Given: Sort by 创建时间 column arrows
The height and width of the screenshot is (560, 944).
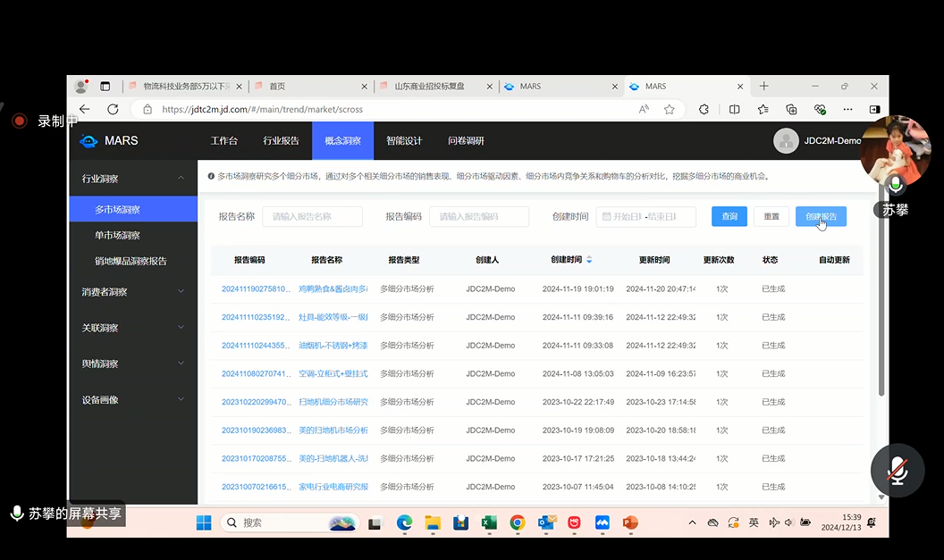Looking at the screenshot, I should point(589,260).
